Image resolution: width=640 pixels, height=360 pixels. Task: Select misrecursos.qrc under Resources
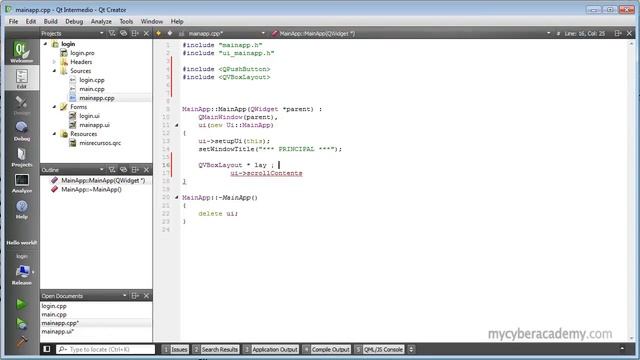click(100, 143)
